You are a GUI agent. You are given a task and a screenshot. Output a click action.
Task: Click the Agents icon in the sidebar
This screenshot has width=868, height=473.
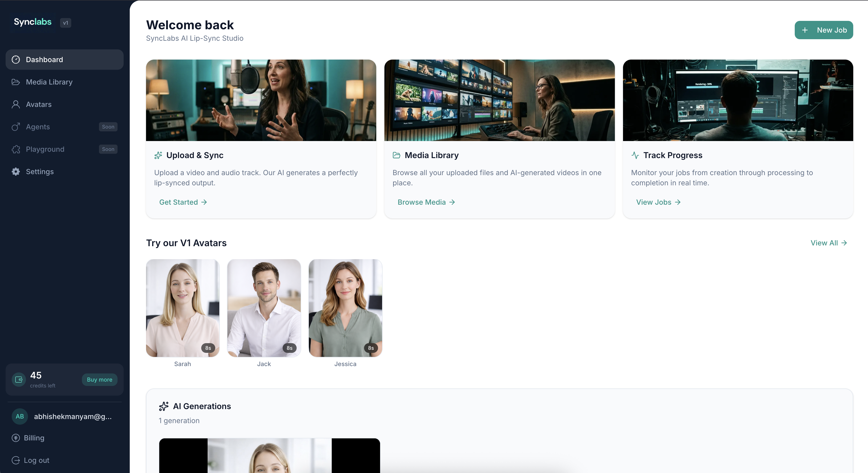point(16,127)
